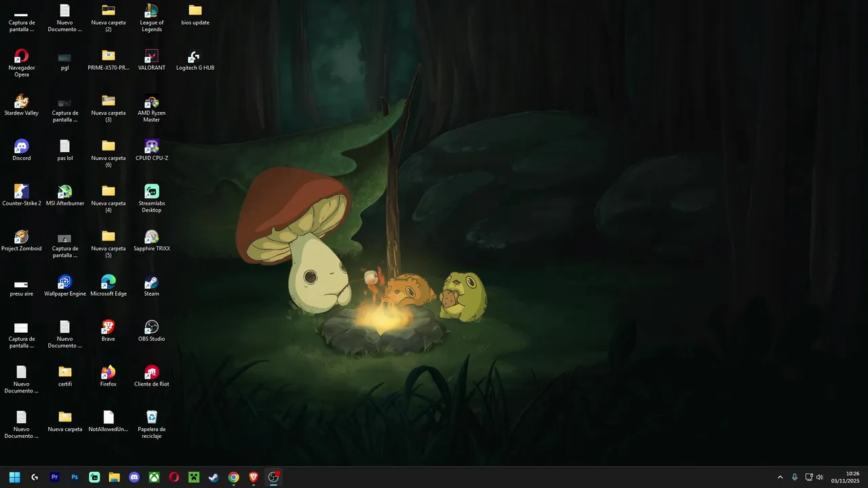This screenshot has height=488, width=868.
Task: Select the MSI Afterburner shortcut
Action: click(65, 195)
